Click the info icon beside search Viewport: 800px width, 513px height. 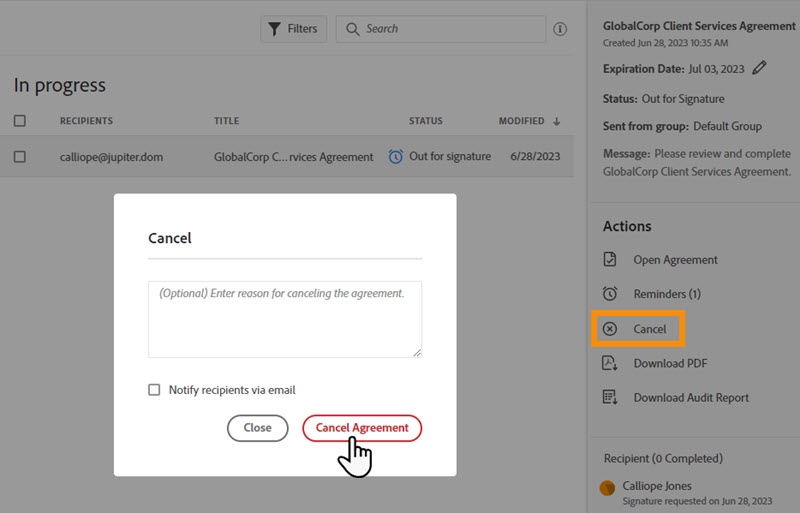pyautogui.click(x=560, y=29)
